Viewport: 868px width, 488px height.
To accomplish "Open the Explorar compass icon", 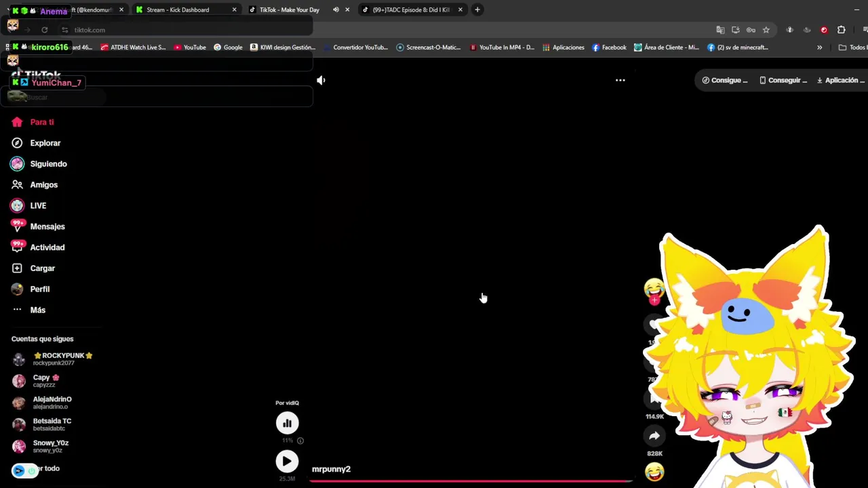I will pos(17,143).
